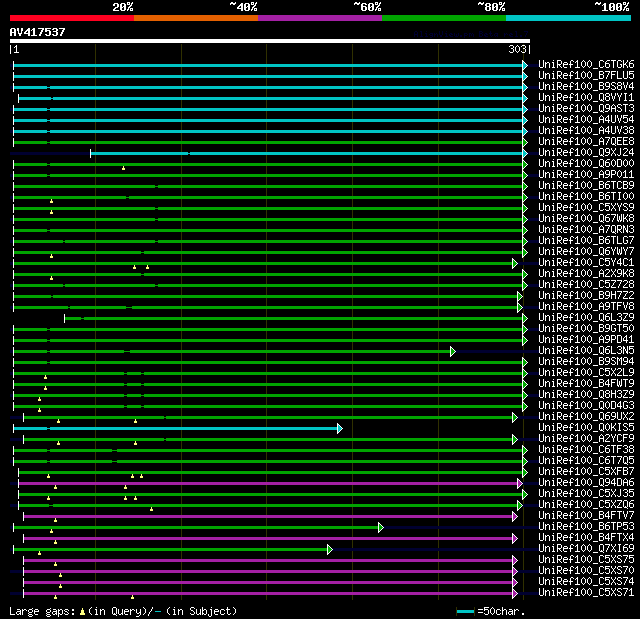The width and height of the screenshot is (640, 619).
Task: Select the UniRef100_B4FWT9 hit
Action: 586,384
